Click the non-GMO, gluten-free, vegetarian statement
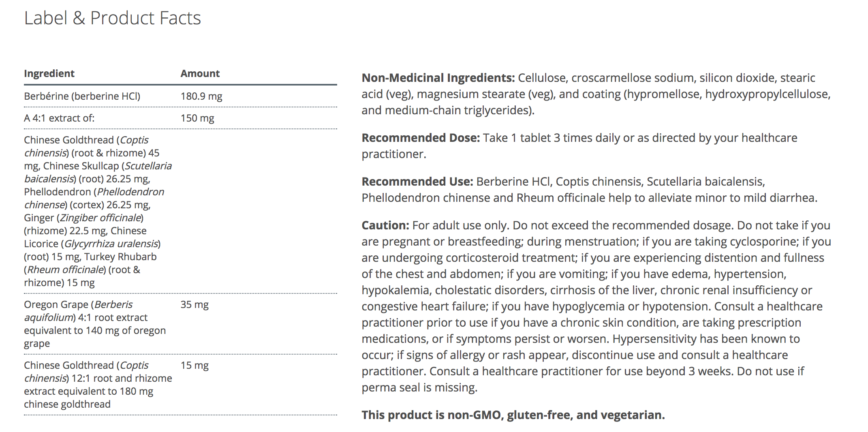 tap(513, 415)
